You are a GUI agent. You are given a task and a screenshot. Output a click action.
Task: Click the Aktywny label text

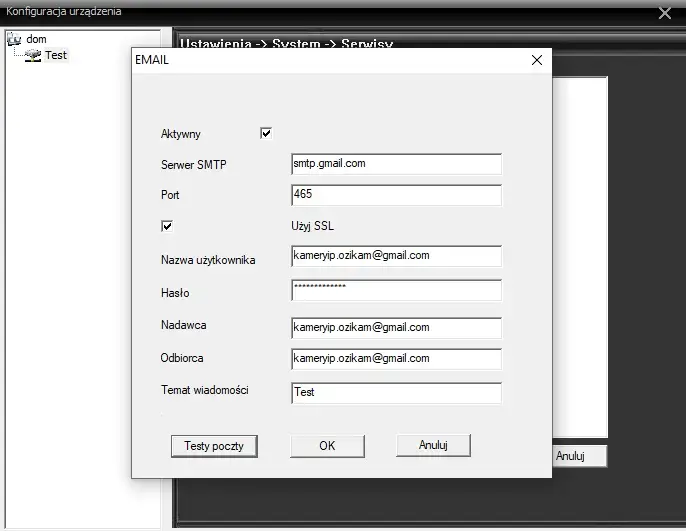point(181,134)
